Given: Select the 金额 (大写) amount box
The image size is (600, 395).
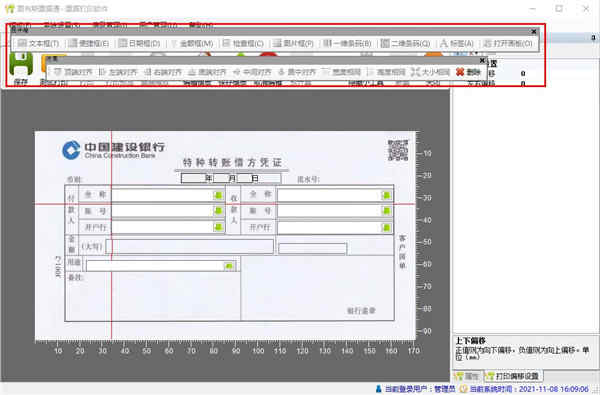Looking at the screenshot, I should point(190,246).
